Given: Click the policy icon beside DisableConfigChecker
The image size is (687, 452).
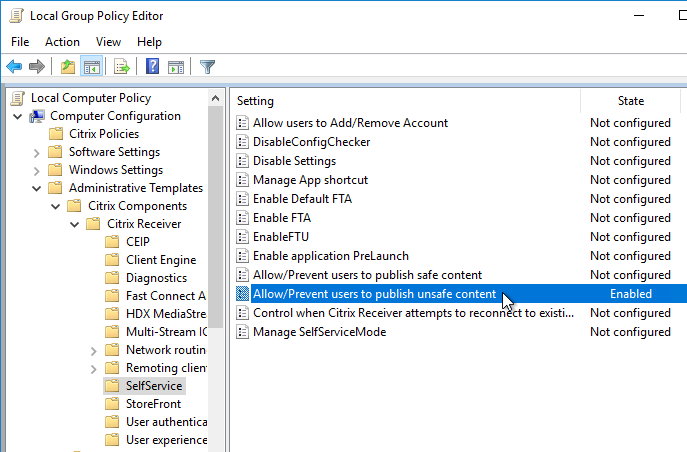Looking at the screenshot, I should point(242,142).
